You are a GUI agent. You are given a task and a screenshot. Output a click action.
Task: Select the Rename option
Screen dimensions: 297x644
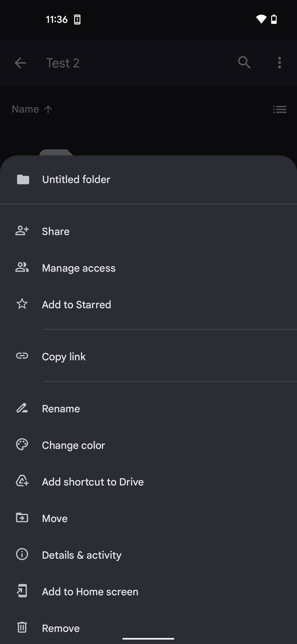coord(61,409)
